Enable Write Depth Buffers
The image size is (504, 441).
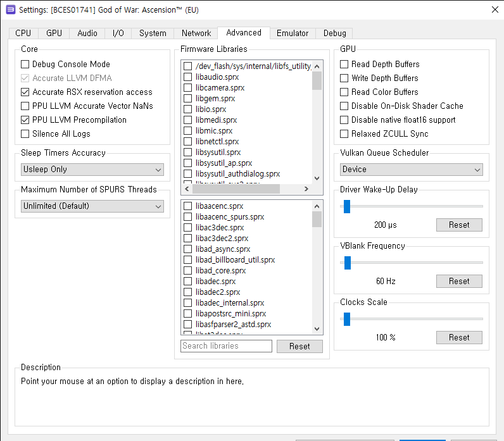344,78
